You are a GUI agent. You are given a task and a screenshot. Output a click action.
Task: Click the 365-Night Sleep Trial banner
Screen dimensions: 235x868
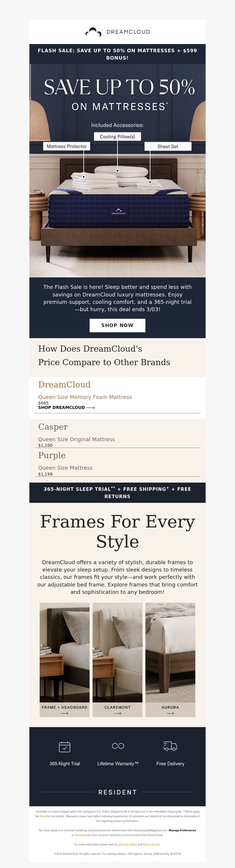point(117,493)
